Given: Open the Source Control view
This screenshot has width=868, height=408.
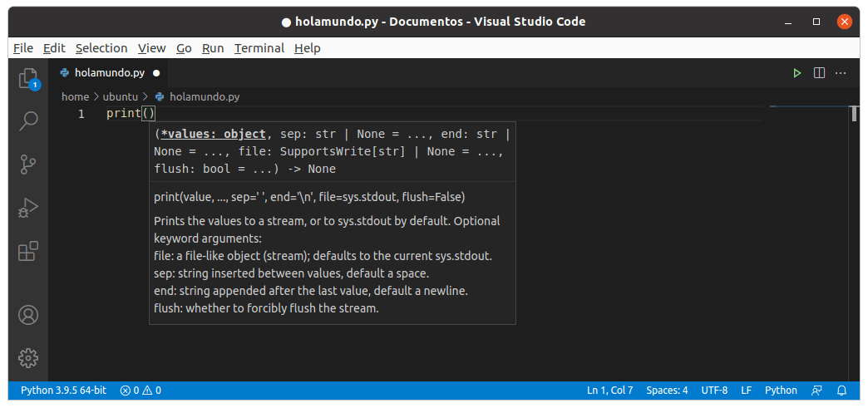Looking at the screenshot, I should 28,164.
